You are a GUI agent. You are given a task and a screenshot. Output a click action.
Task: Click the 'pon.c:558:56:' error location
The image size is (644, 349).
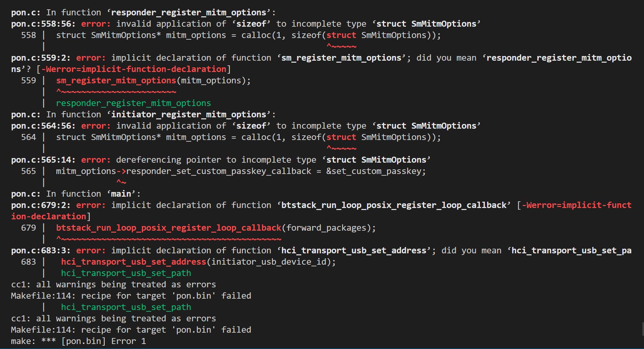pyautogui.click(x=43, y=24)
